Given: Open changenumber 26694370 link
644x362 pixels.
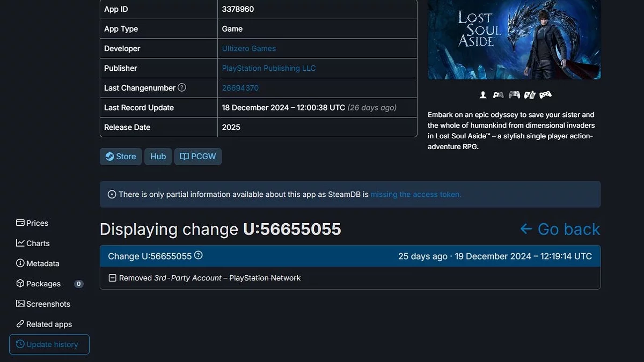Looking at the screenshot, I should click(x=240, y=88).
